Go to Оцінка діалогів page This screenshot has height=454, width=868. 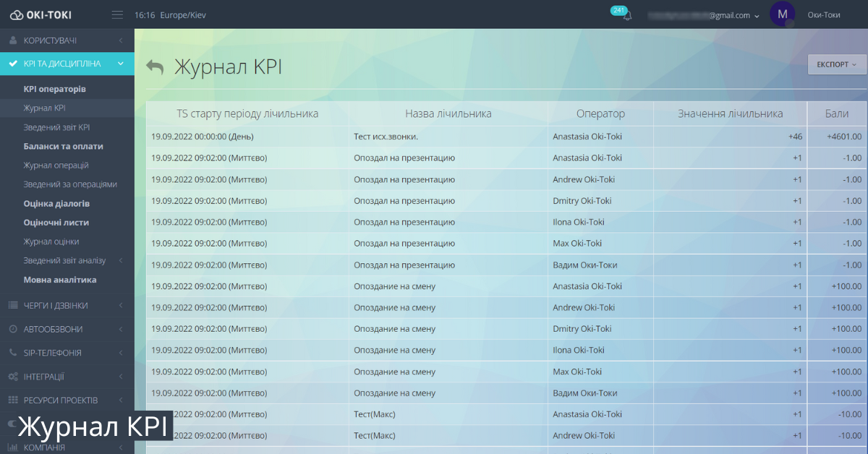click(56, 204)
